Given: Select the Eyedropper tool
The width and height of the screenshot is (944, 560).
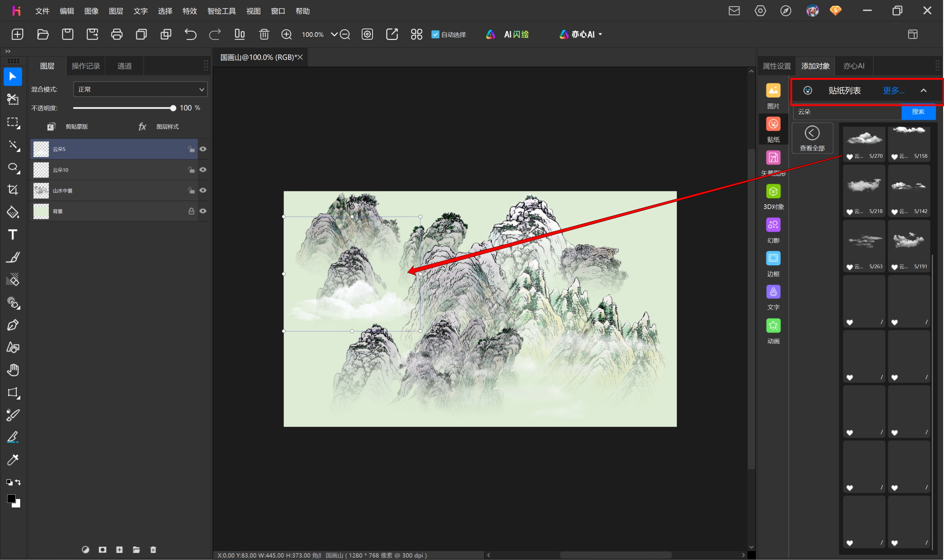Looking at the screenshot, I should 13,460.
